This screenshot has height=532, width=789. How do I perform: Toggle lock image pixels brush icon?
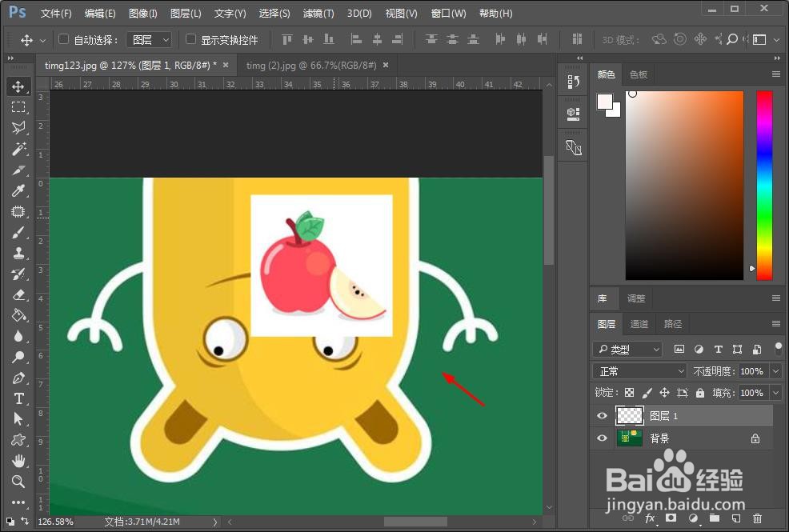tap(647, 393)
